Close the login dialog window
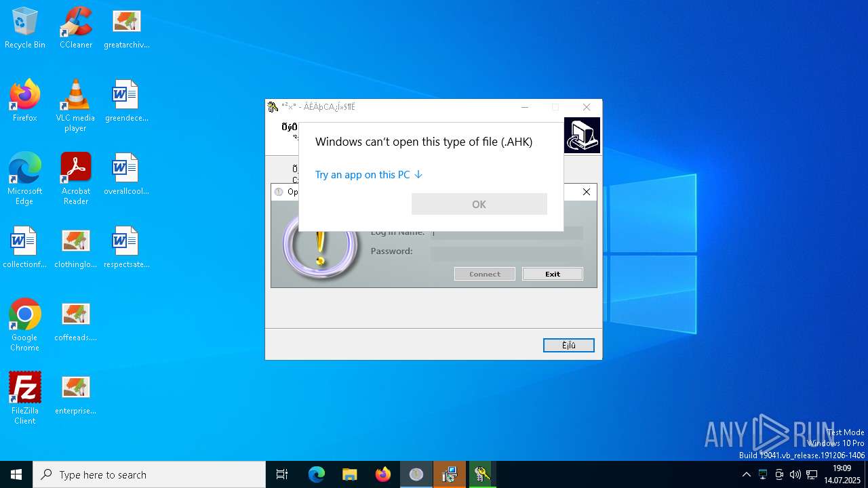This screenshot has width=868, height=488. tap(587, 192)
